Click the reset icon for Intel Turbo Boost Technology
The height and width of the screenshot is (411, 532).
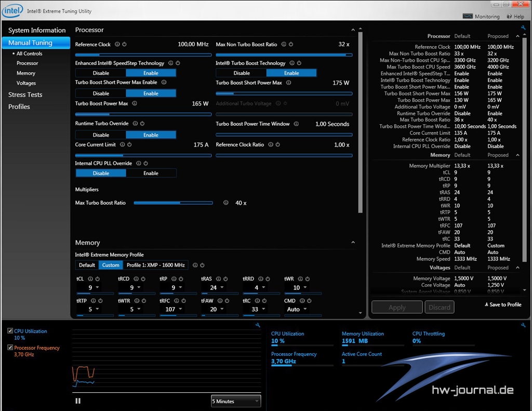click(x=299, y=63)
